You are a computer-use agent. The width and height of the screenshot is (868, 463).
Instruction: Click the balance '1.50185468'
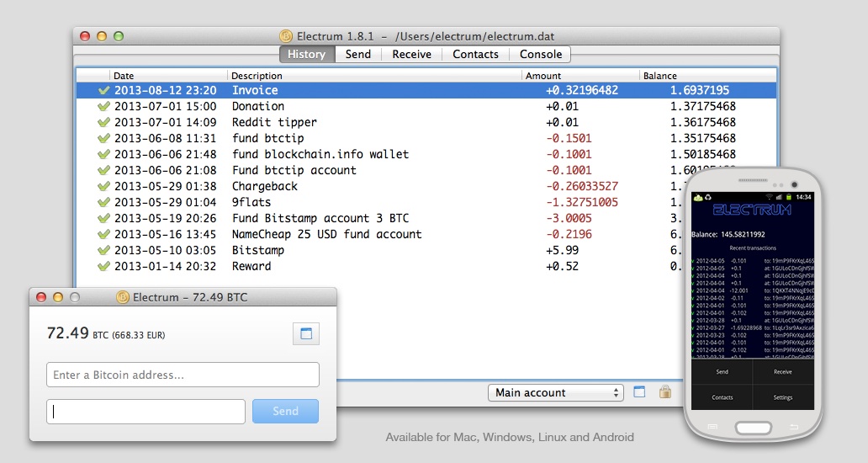click(703, 155)
